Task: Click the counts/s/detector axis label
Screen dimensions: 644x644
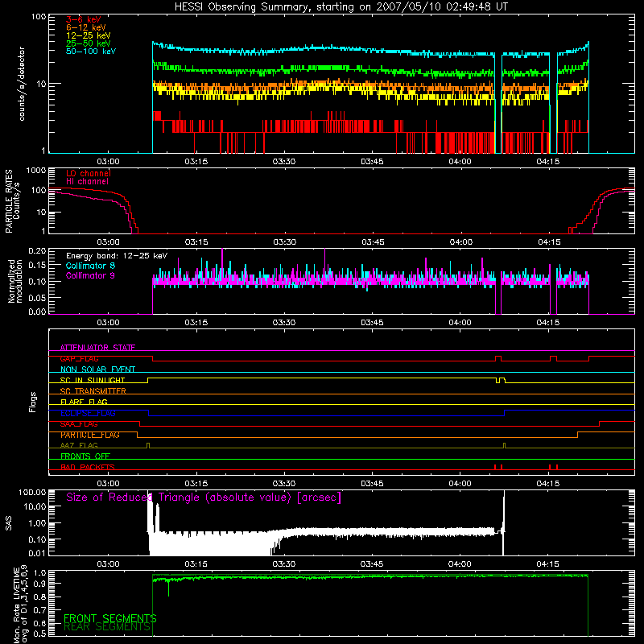Action: 22,84
